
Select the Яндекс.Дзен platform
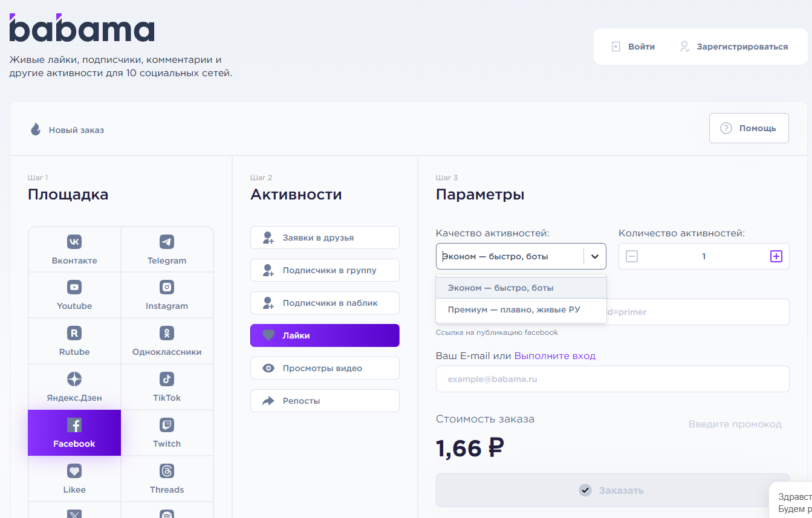74,387
